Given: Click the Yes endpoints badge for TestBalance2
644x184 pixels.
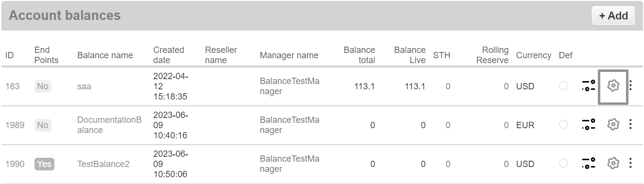Looking at the screenshot, I should [x=44, y=164].
